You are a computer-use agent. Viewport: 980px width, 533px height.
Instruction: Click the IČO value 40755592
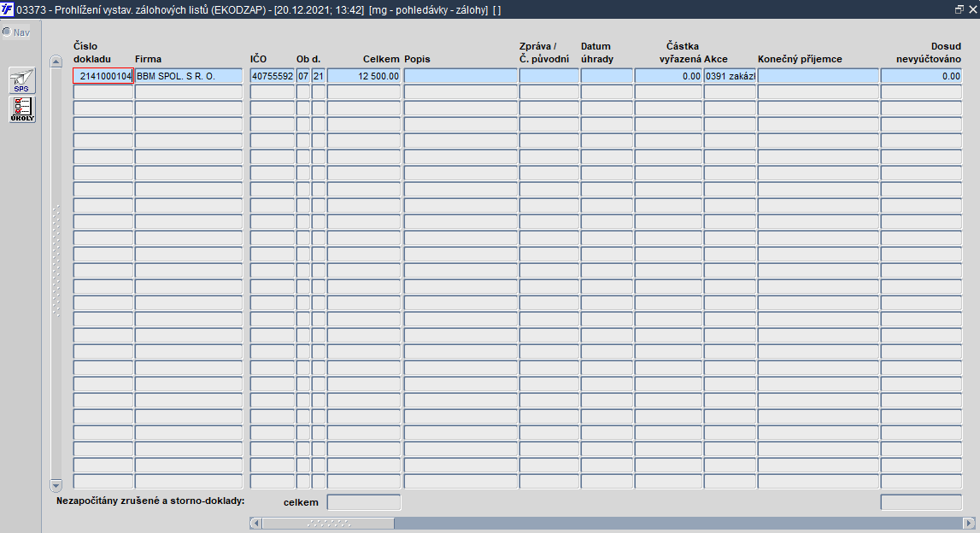tap(273, 76)
